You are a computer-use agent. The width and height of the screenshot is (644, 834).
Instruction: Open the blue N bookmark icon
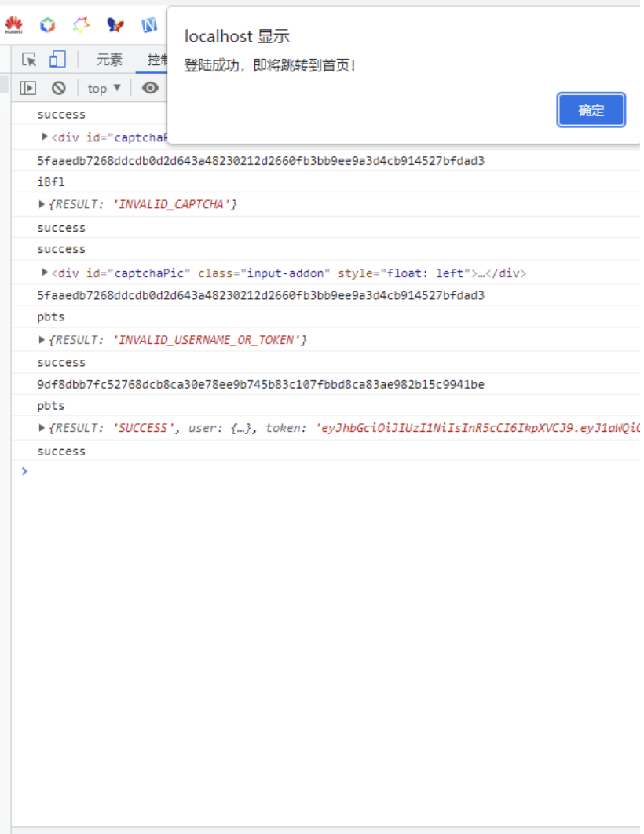pyautogui.click(x=149, y=25)
